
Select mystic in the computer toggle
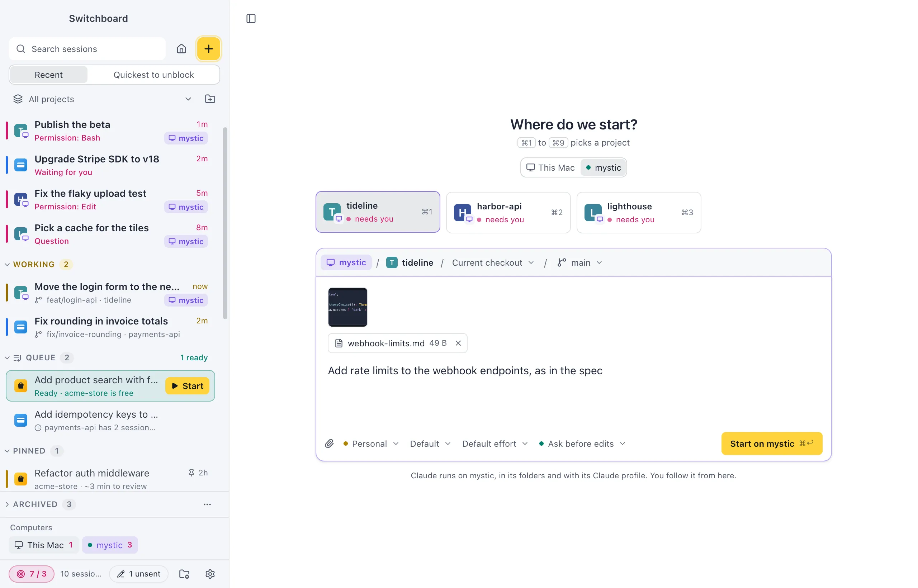pyautogui.click(x=604, y=168)
